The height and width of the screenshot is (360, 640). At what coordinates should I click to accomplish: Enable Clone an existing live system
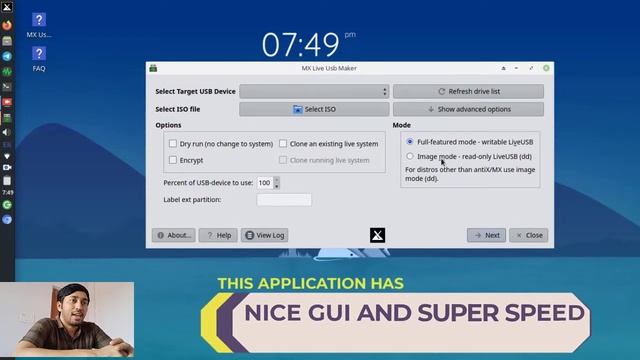pyautogui.click(x=283, y=144)
